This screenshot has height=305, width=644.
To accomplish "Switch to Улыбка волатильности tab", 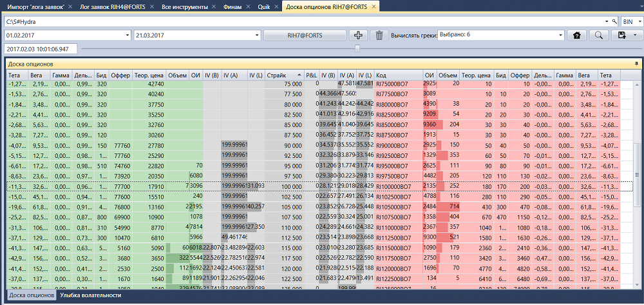I will pos(90,295).
